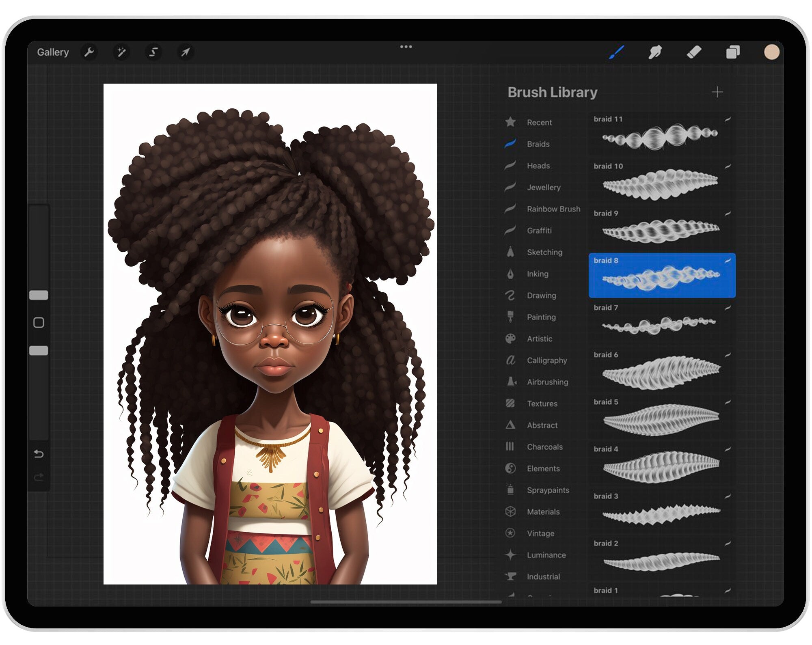Open the Adjustments magic wand menu

[121, 52]
